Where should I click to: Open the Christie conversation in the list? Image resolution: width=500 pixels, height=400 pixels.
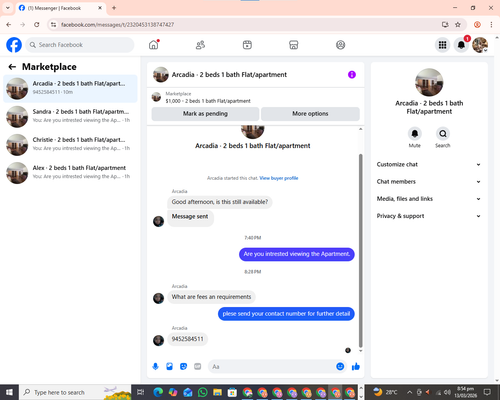70,145
